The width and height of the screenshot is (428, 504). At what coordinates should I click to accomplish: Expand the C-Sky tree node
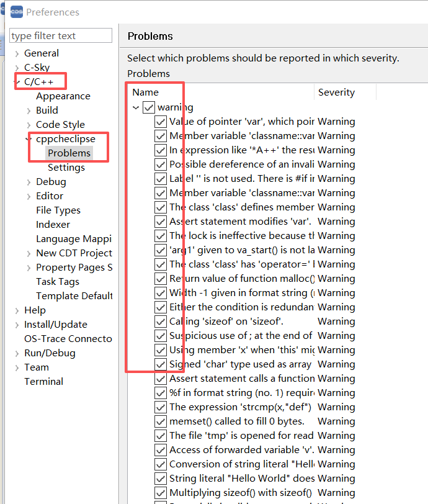[17, 68]
